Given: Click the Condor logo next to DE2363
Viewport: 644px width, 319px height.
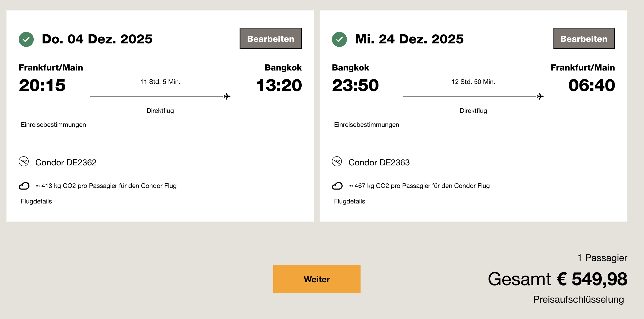Looking at the screenshot, I should coord(337,162).
